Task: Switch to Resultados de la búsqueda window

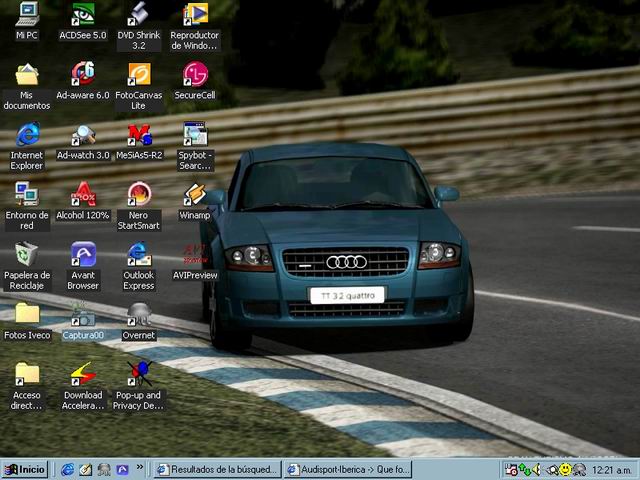Action: click(218, 469)
